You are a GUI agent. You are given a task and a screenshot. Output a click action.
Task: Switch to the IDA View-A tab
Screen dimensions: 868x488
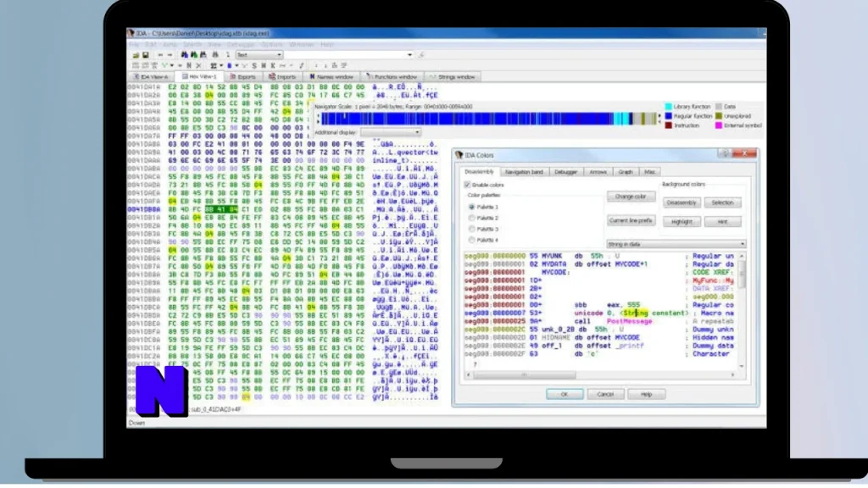click(x=151, y=77)
